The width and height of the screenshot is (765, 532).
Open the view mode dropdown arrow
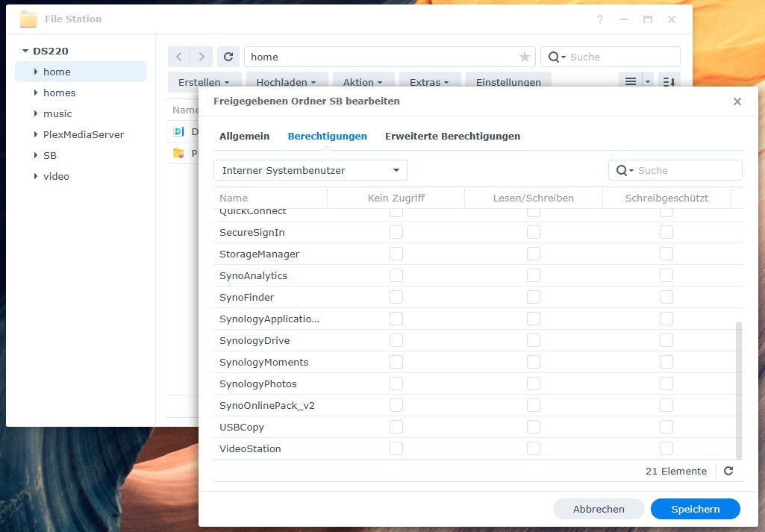[x=648, y=81]
